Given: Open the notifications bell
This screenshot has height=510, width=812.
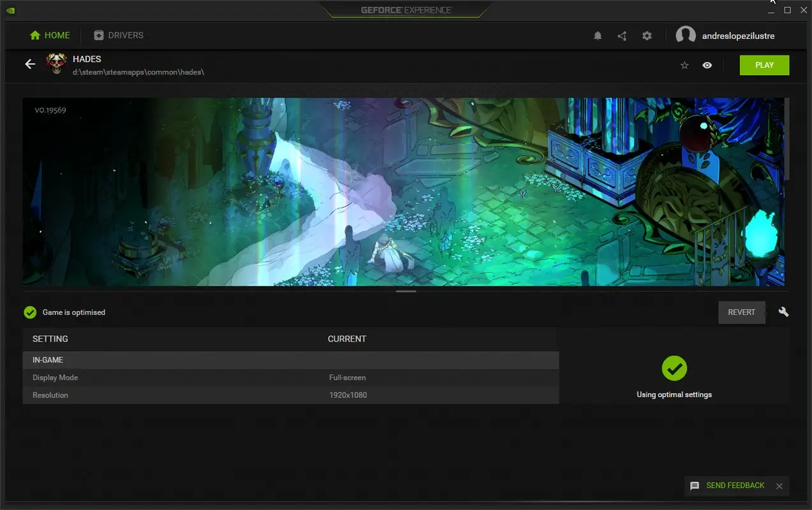Looking at the screenshot, I should tap(598, 36).
